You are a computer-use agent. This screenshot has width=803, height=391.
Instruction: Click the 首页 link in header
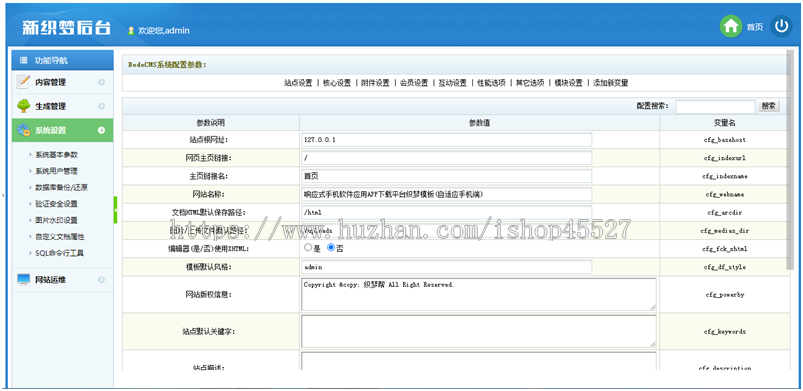[x=754, y=27]
